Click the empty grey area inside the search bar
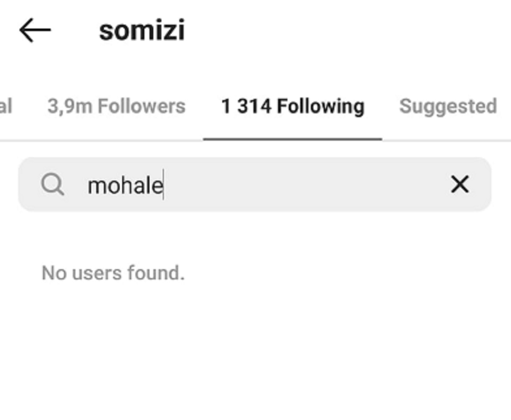Image resolution: width=511 pixels, height=420 pixels. 307,184
